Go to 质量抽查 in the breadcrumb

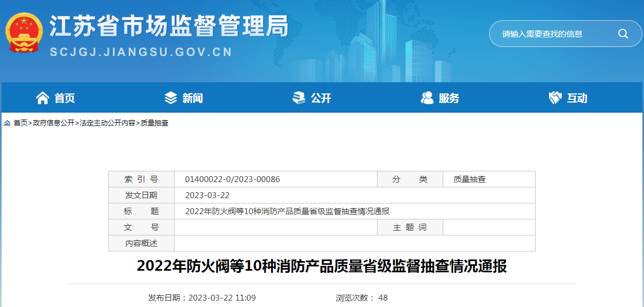tap(154, 123)
